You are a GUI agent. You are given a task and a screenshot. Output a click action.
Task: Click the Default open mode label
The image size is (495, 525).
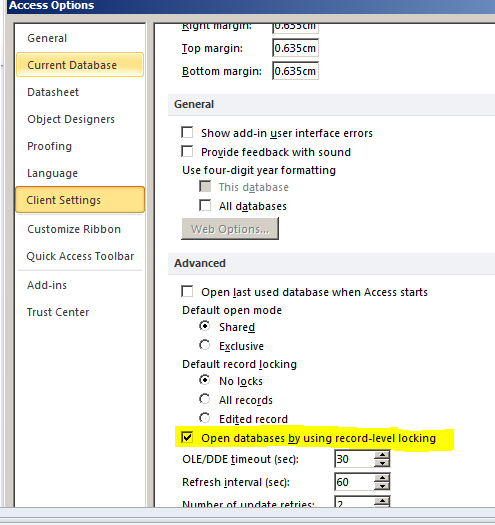point(232,310)
